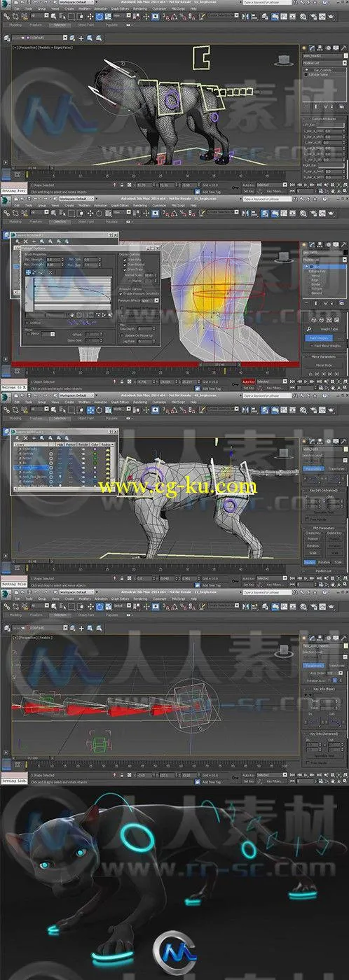Toggle the Paint Blend Weights checkbox

(312, 346)
